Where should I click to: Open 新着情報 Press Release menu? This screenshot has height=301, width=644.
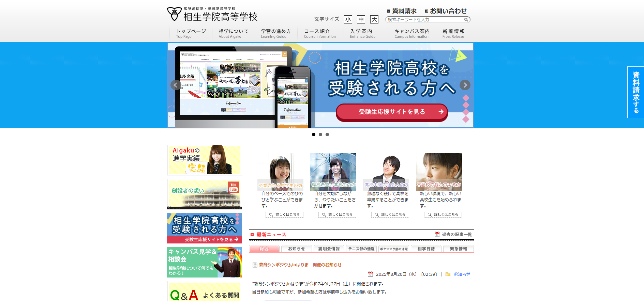(x=453, y=33)
